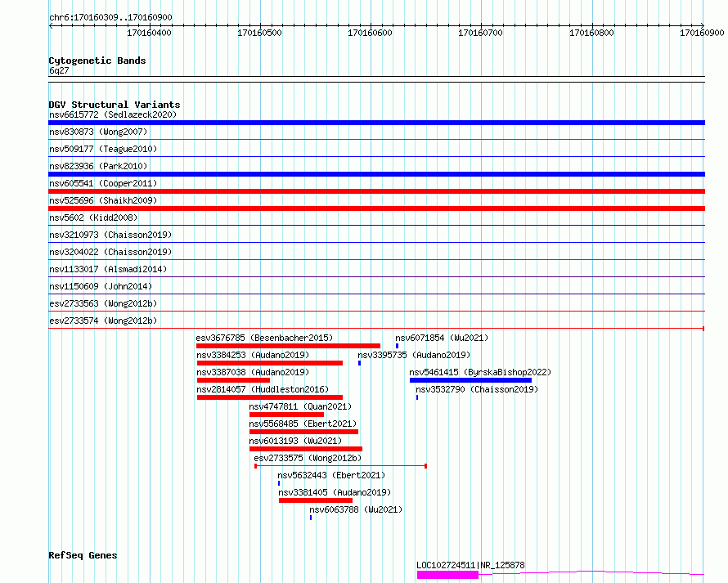Select the nsv3384253 (Audano2019) label

(x=253, y=355)
